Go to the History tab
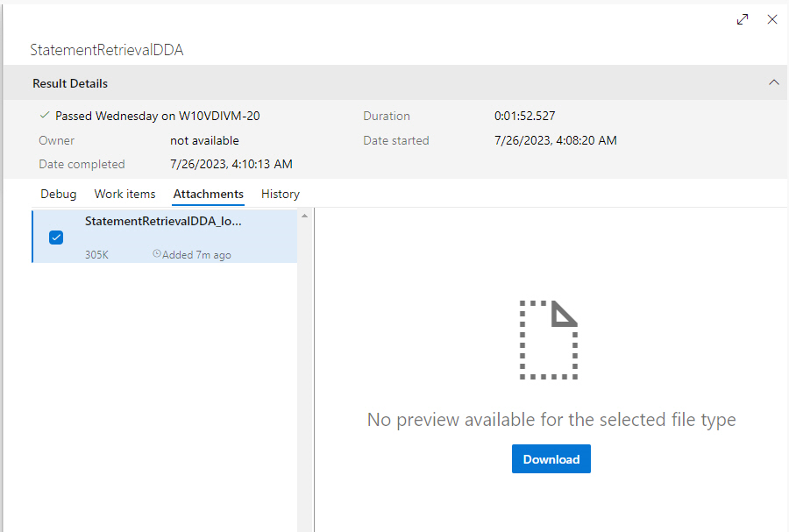The width and height of the screenshot is (789, 532). click(x=281, y=194)
